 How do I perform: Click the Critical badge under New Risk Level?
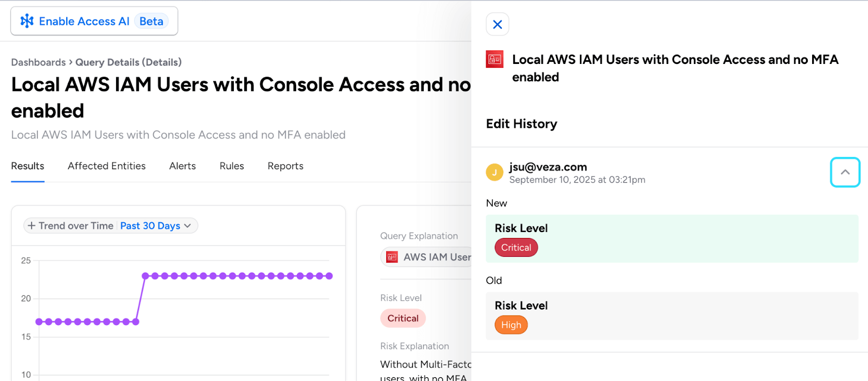tap(516, 248)
